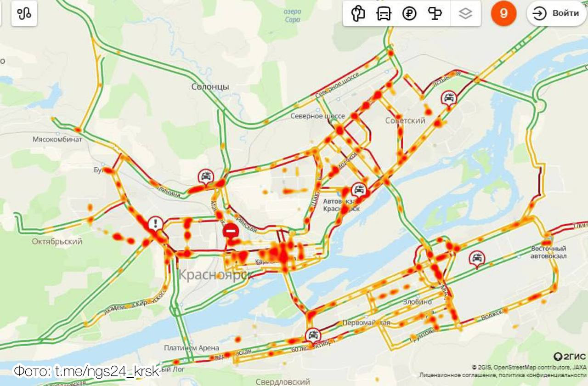Click accident marker on 60 лет Октября
The image size is (588, 386).
(x=313, y=336)
